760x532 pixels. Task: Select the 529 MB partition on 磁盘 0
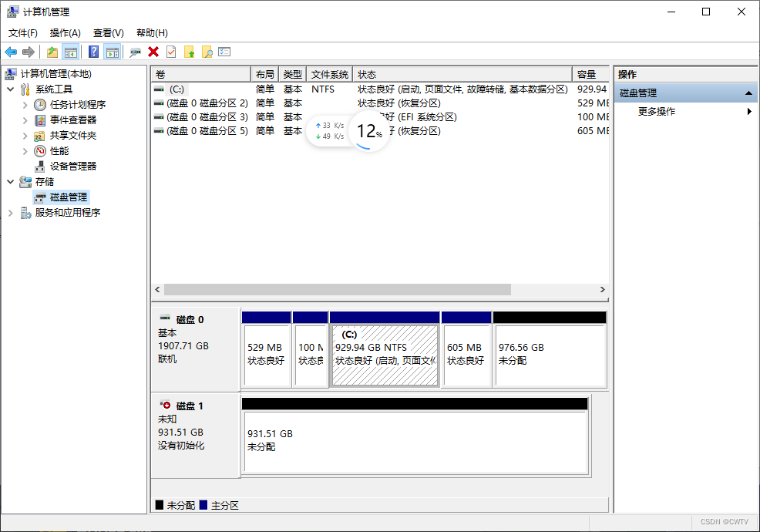pyautogui.click(x=267, y=349)
